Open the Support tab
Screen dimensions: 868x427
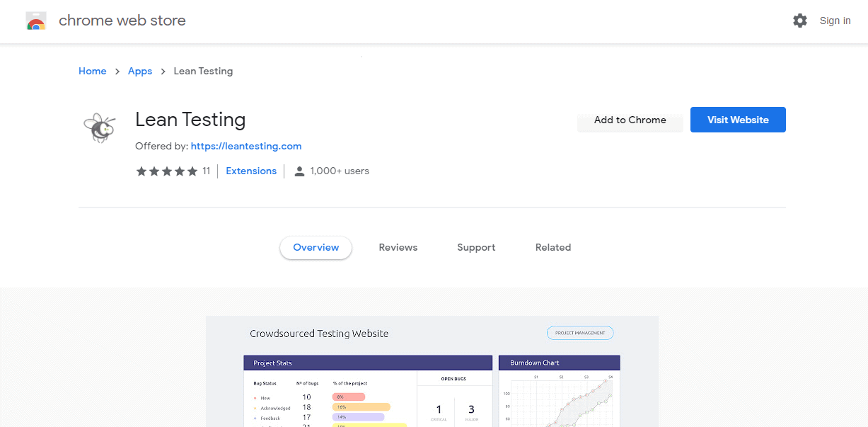pyautogui.click(x=476, y=248)
